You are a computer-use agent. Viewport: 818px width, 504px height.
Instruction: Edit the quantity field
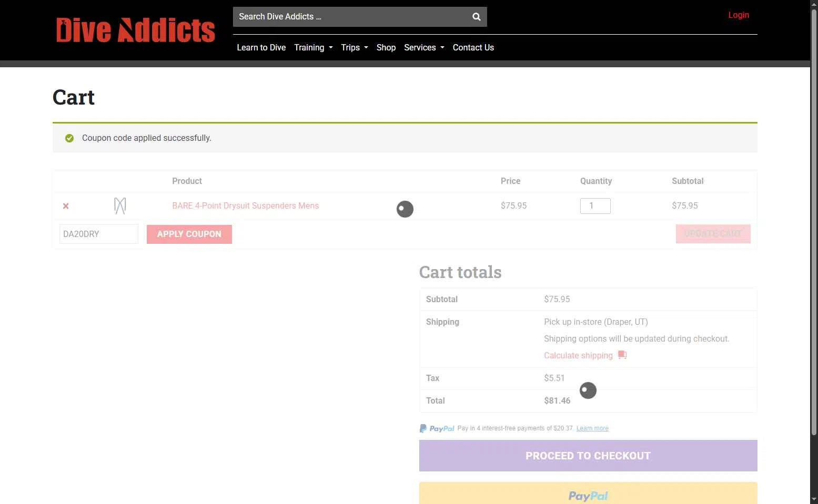(595, 206)
